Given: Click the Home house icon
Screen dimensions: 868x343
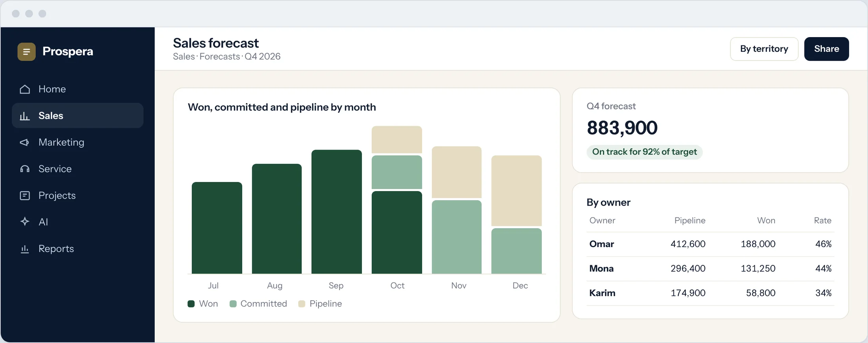Looking at the screenshot, I should click(25, 89).
